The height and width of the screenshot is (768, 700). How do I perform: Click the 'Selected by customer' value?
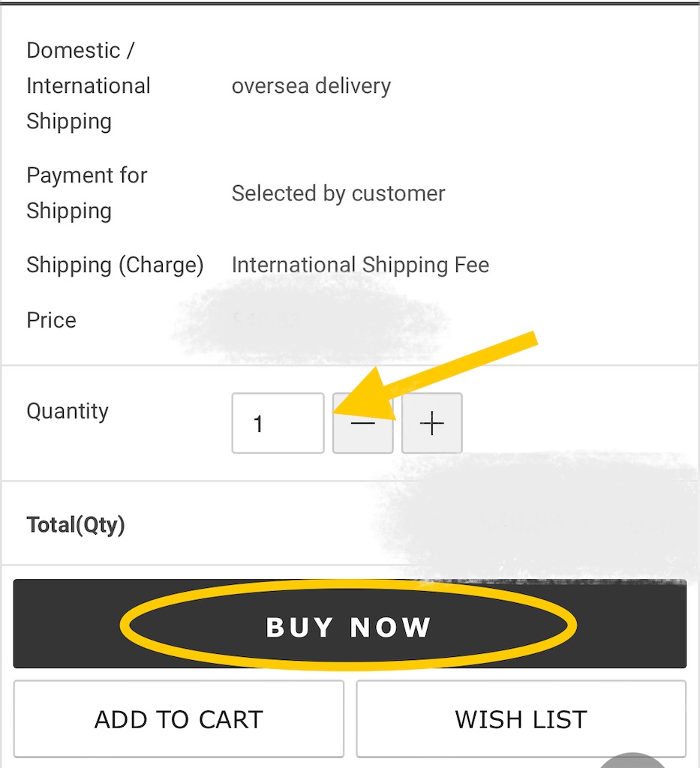pyautogui.click(x=338, y=193)
